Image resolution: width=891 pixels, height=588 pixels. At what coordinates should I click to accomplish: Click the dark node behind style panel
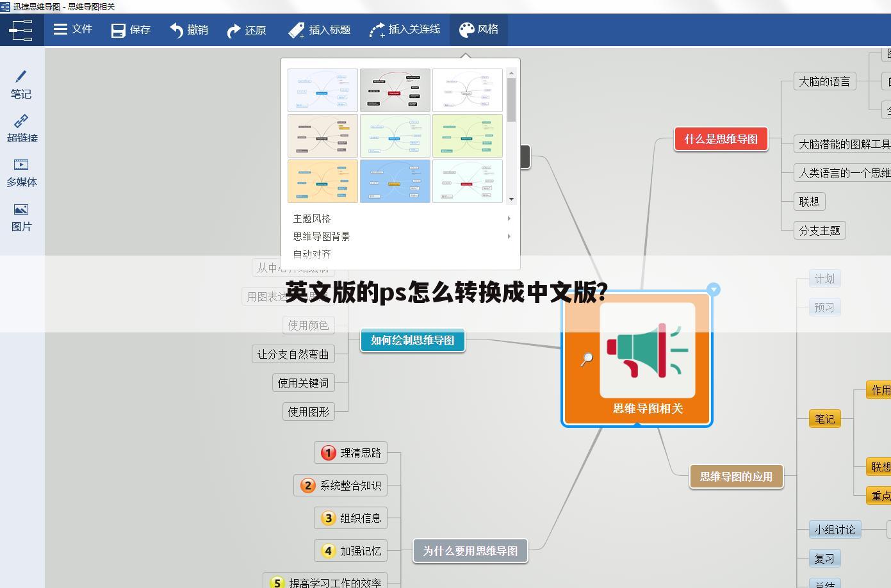525,157
